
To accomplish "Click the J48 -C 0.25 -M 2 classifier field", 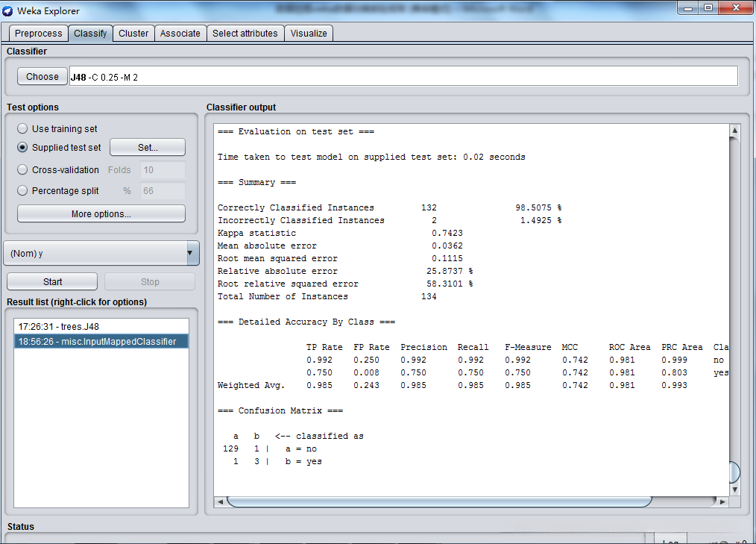I will pyautogui.click(x=403, y=77).
